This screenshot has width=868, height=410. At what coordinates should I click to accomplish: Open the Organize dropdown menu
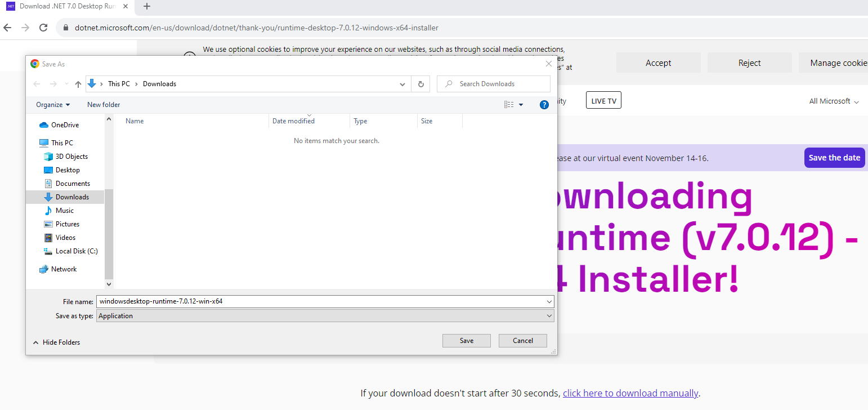tap(53, 105)
